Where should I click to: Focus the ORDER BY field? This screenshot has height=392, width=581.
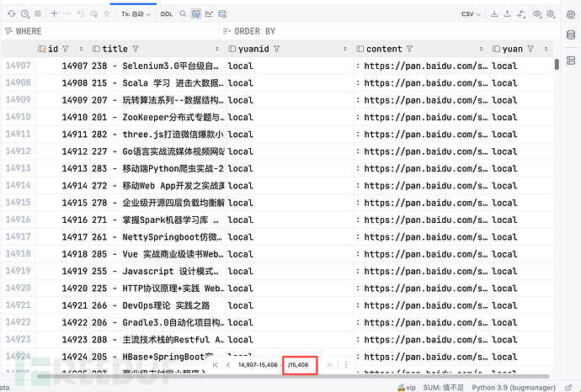[390, 31]
